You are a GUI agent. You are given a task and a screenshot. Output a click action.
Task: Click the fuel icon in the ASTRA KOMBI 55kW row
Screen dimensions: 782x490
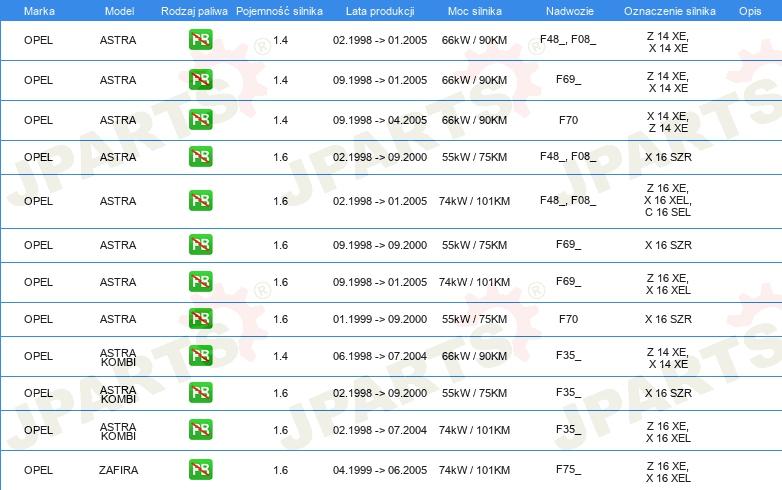tap(200, 392)
